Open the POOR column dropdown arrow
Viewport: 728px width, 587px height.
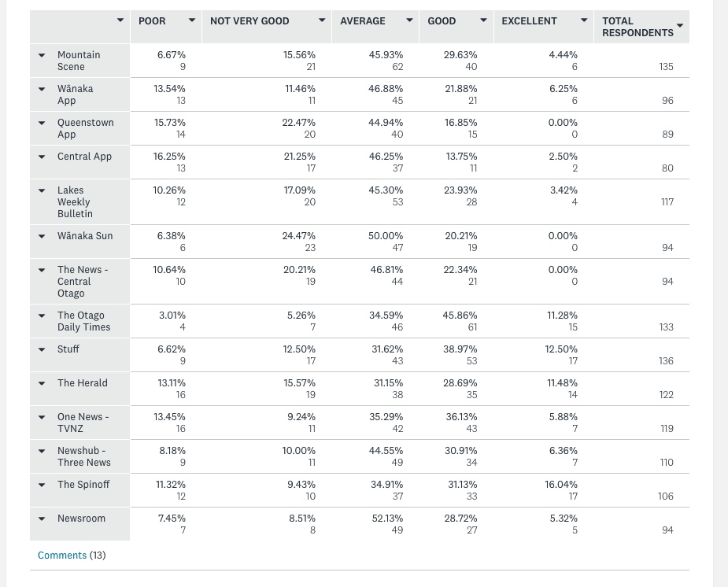(191, 20)
